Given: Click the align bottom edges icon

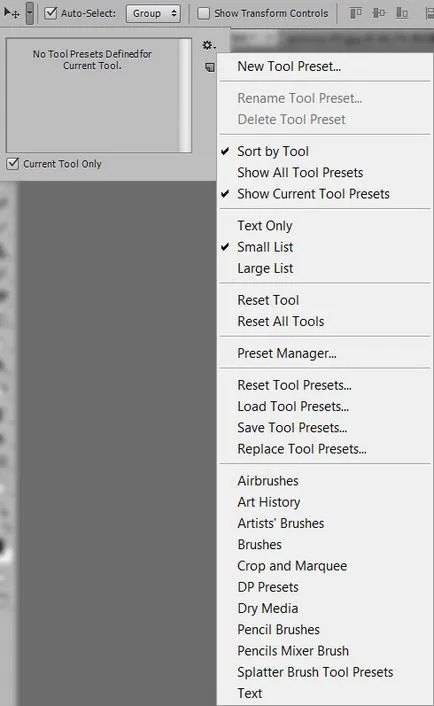Looking at the screenshot, I should [402, 13].
